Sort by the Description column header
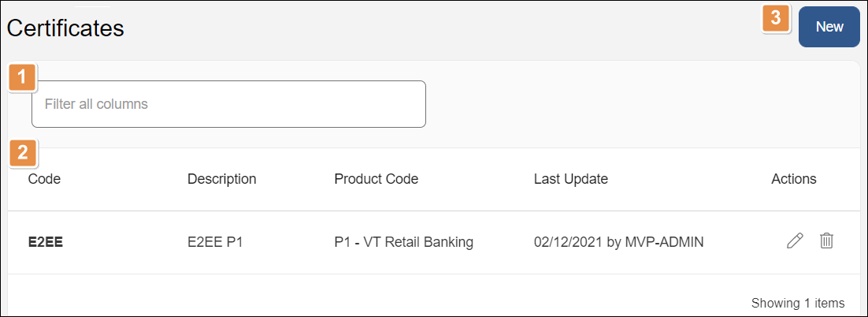Image resolution: width=868 pixels, height=317 pixels. tap(221, 179)
